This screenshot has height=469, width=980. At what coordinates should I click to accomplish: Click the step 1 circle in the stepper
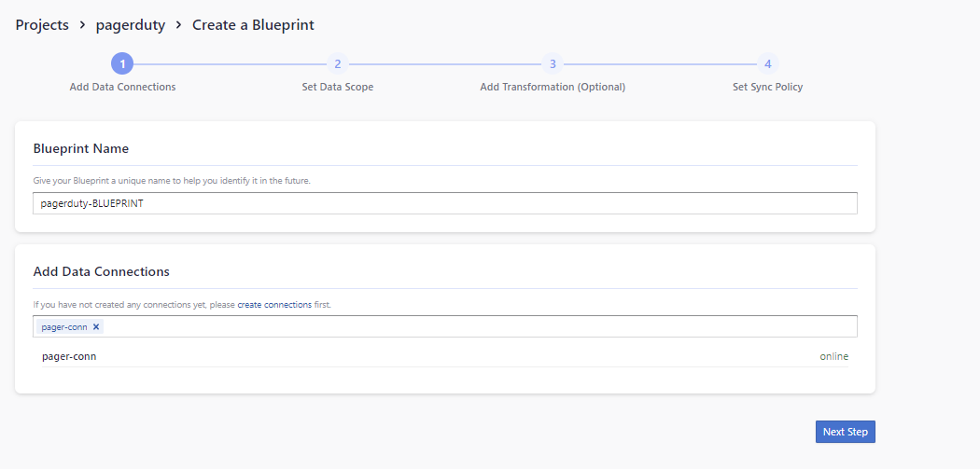click(122, 63)
